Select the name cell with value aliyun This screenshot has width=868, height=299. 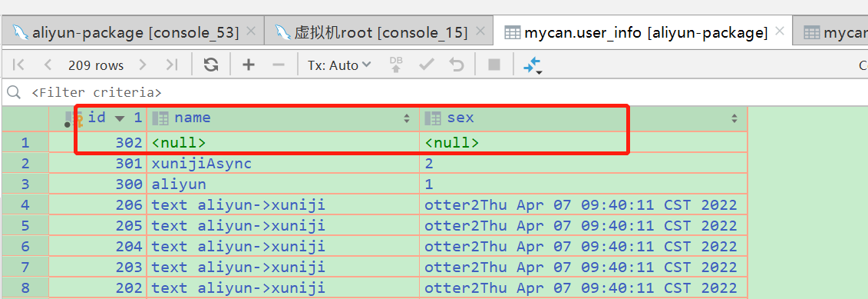click(283, 184)
